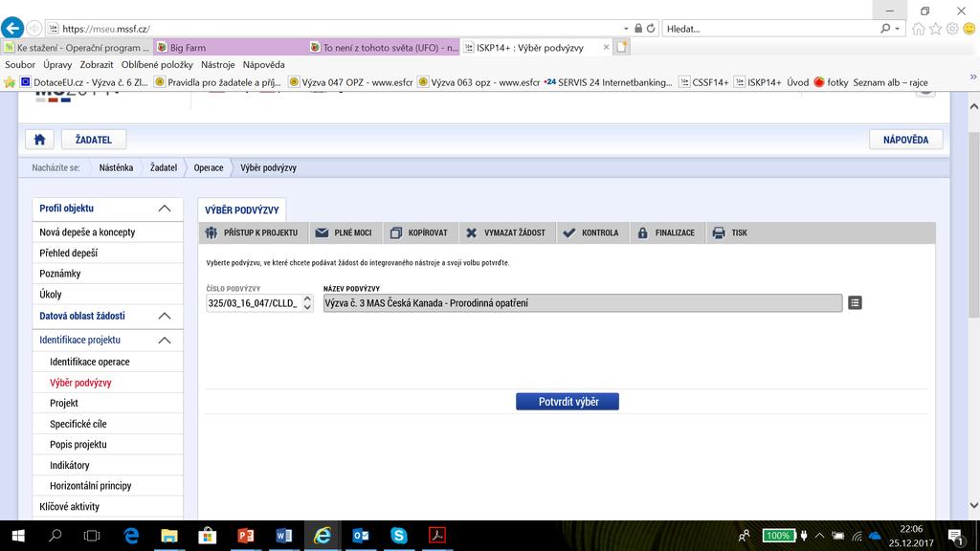Open the list icon next to Název podvýzvy

click(855, 303)
